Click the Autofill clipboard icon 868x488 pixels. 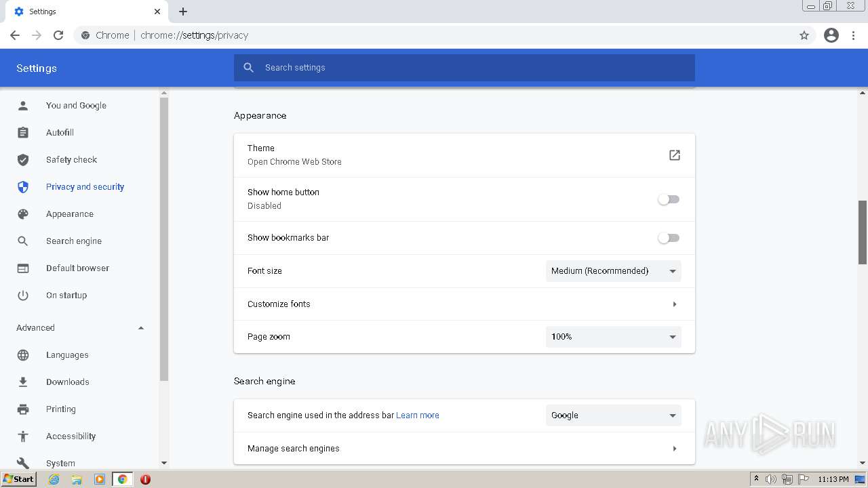point(23,133)
